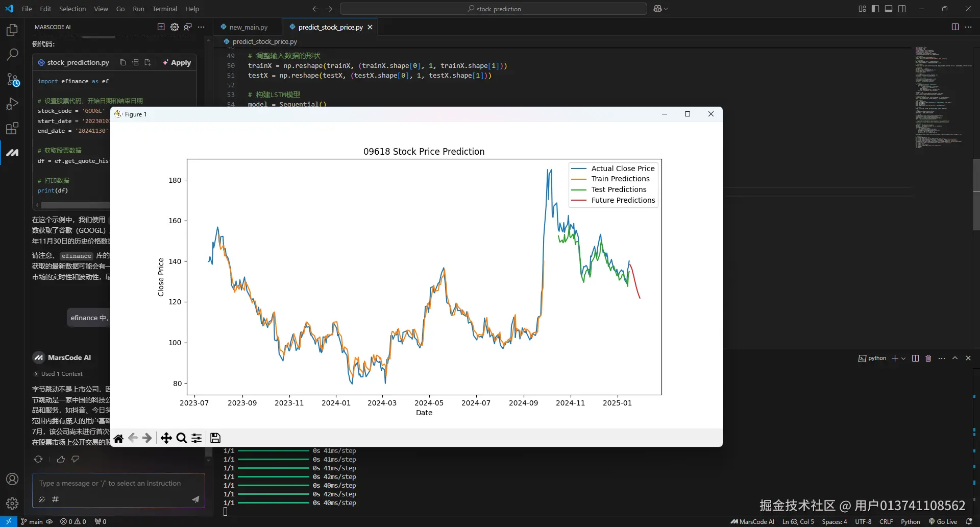This screenshot has height=527, width=980.
Task: Open the Terminal menu
Action: (x=164, y=9)
